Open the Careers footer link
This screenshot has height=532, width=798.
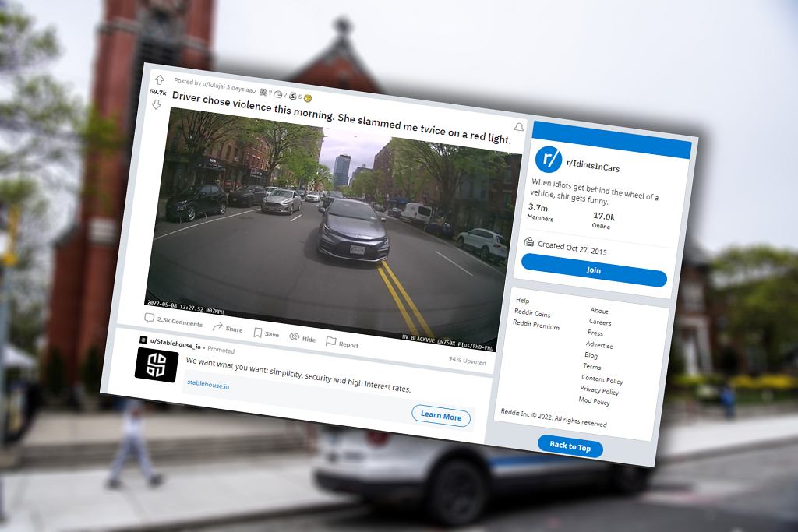[x=600, y=322]
